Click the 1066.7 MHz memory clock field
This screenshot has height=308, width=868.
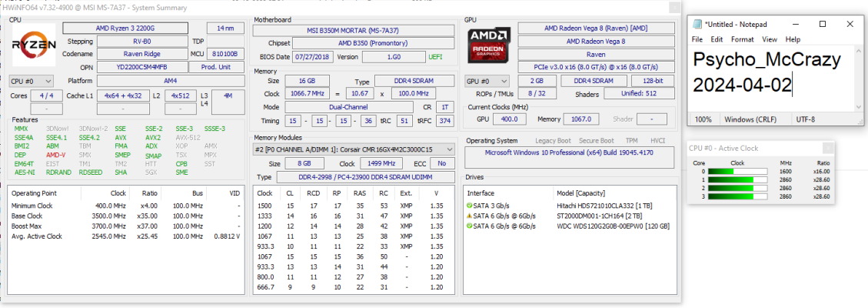pyautogui.click(x=308, y=94)
